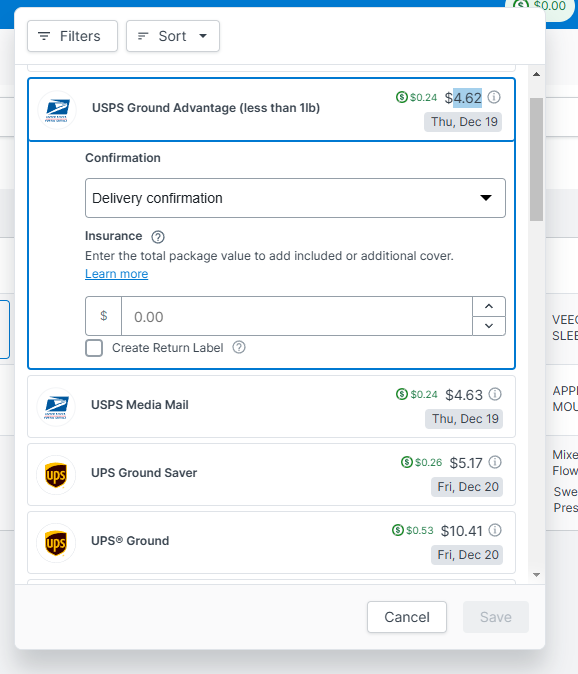Select the UPS Ground Saver option

point(271,475)
